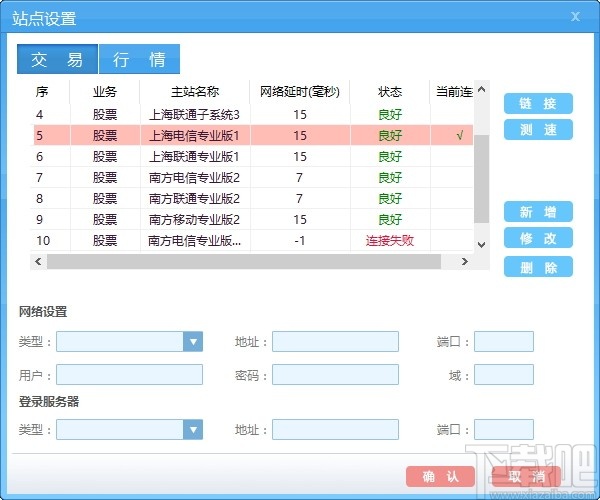Click latency 7 in row 8

click(x=299, y=199)
